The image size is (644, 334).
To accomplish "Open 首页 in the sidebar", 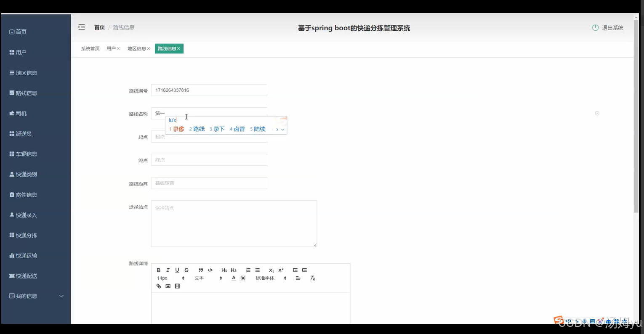I will pyautogui.click(x=36, y=32).
